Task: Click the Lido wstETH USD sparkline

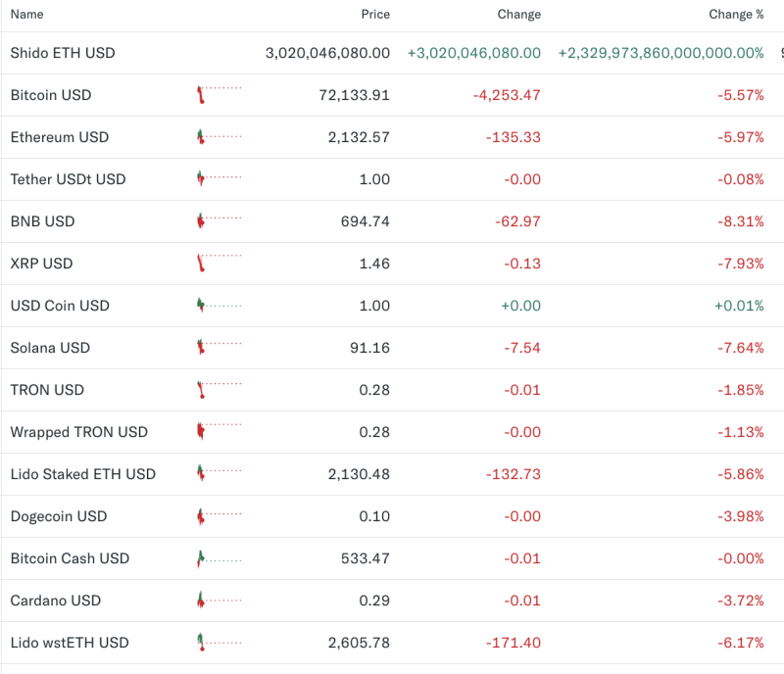Action: [x=216, y=643]
